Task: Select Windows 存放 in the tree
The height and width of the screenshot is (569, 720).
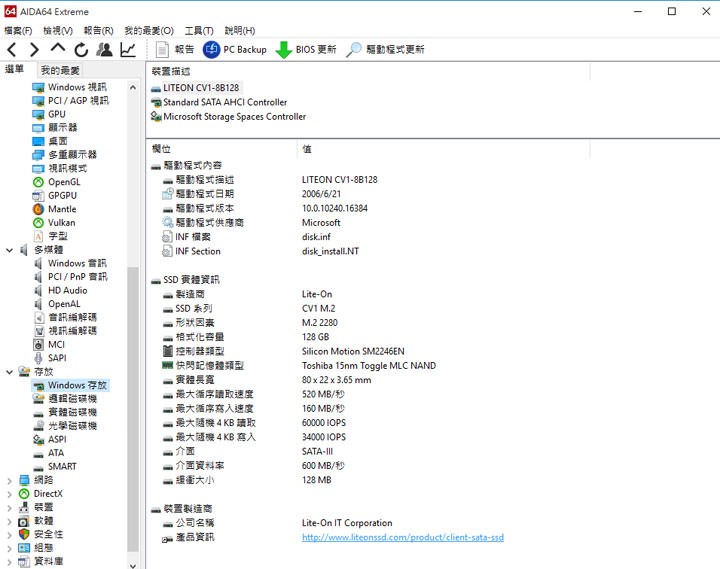Action: click(77, 385)
